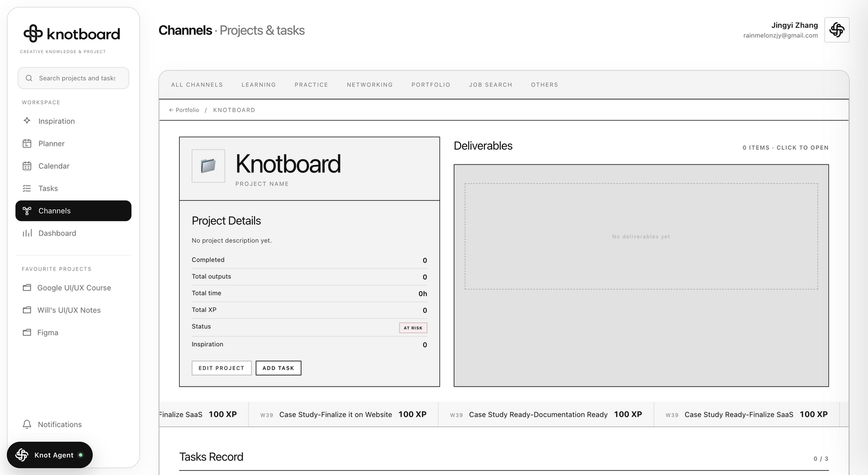The width and height of the screenshot is (868, 475).
Task: Click the Tasks list icon
Action: pos(27,188)
